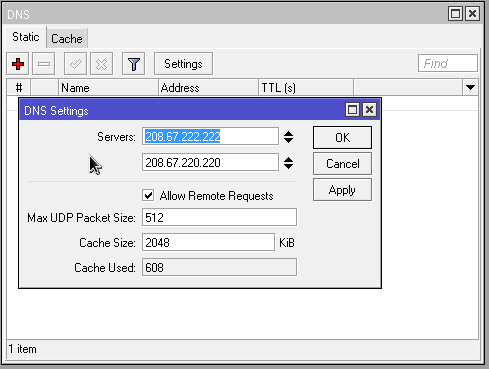Confirm DNS Settings with the OK button
Image resolution: width=489 pixels, height=369 pixels.
point(342,137)
